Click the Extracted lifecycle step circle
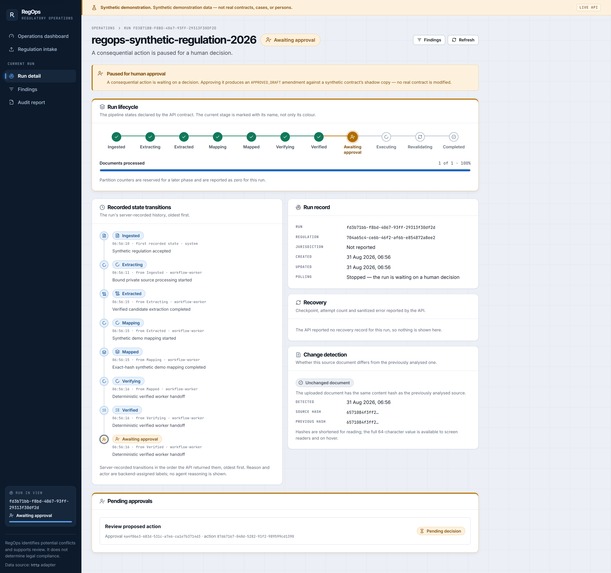 (184, 137)
